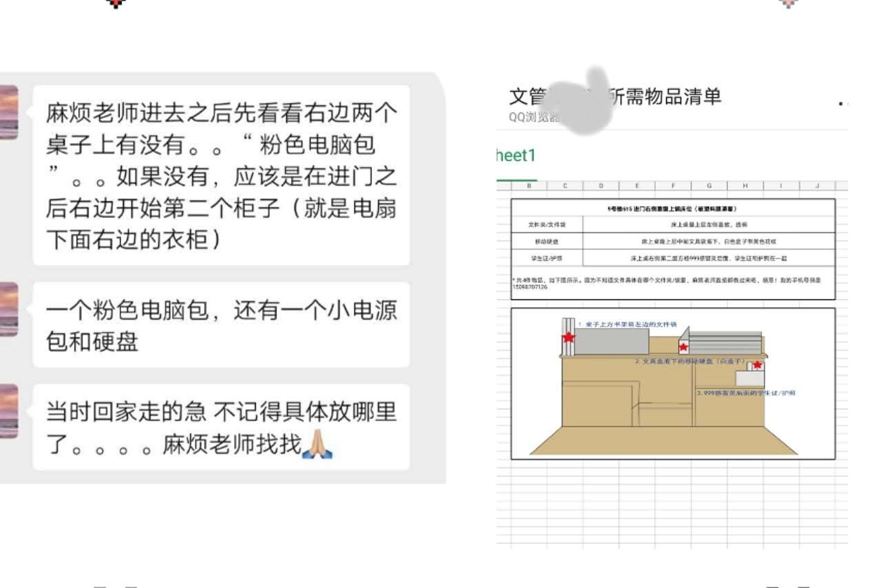Select the column E header
883x588 pixels.
click(637, 186)
